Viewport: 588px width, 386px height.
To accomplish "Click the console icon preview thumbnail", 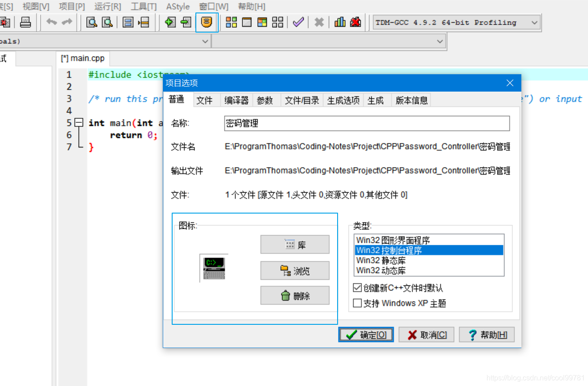I will click(214, 269).
